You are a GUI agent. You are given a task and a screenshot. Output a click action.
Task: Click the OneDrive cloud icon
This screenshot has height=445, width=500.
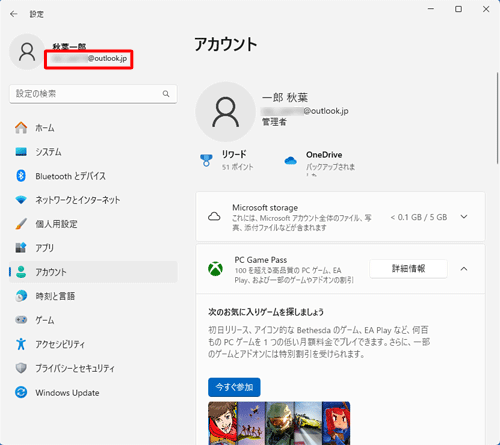pos(291,161)
